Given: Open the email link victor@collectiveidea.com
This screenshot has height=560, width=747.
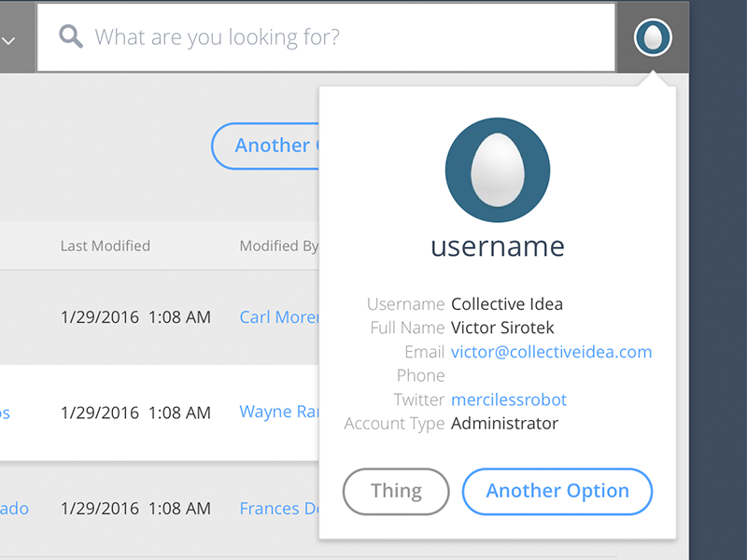Looking at the screenshot, I should (552, 352).
